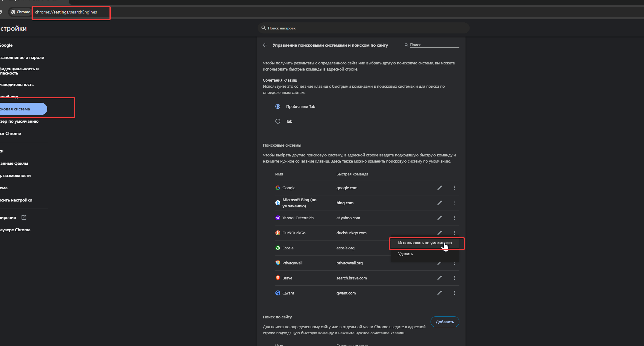644x346 pixels.
Task: Click the DuckDuckGo favicon in the list
Action: (278, 233)
